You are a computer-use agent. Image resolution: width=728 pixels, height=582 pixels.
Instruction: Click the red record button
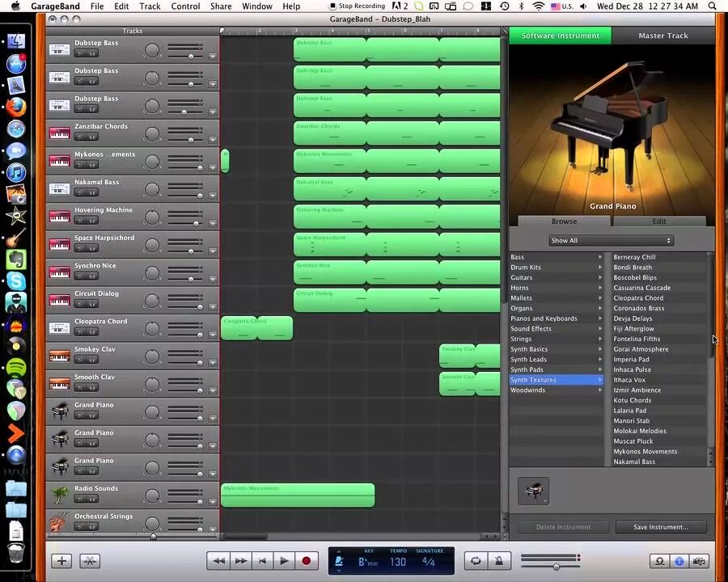[x=307, y=561]
